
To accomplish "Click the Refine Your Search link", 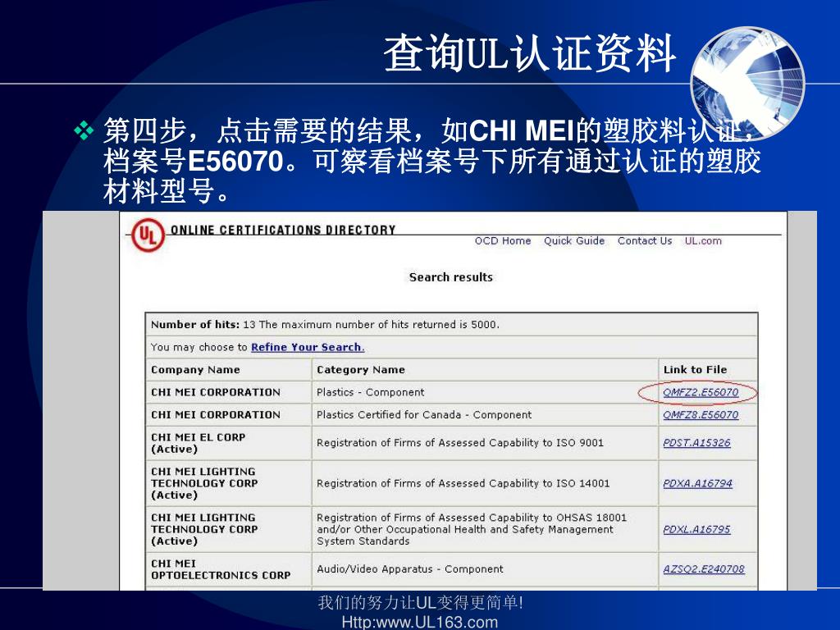I will click(x=308, y=347).
